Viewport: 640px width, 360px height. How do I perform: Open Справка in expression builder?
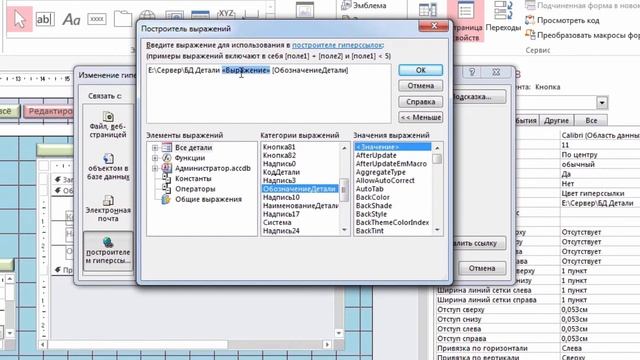[x=420, y=102]
